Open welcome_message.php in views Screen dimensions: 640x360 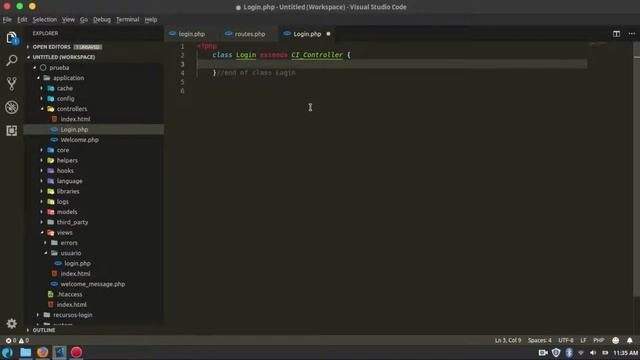[94, 284]
